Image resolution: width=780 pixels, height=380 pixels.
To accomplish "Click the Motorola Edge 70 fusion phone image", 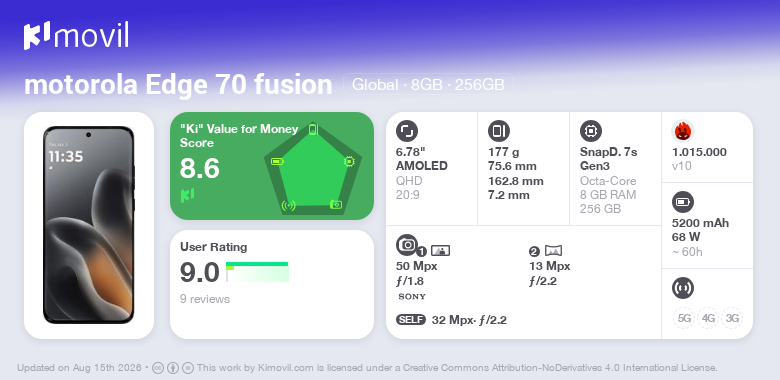I will tap(89, 225).
